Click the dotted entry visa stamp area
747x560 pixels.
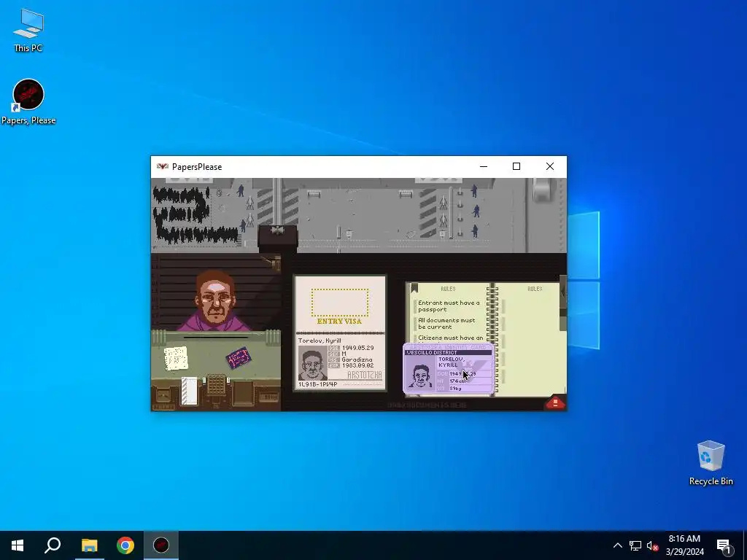340,303
